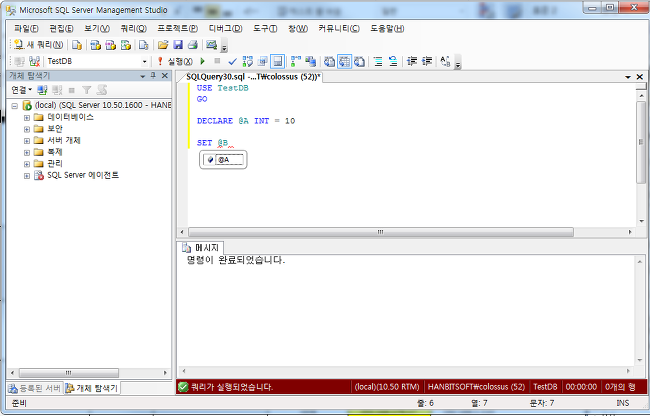Click the query editor horizontal scrollbar

381,232
